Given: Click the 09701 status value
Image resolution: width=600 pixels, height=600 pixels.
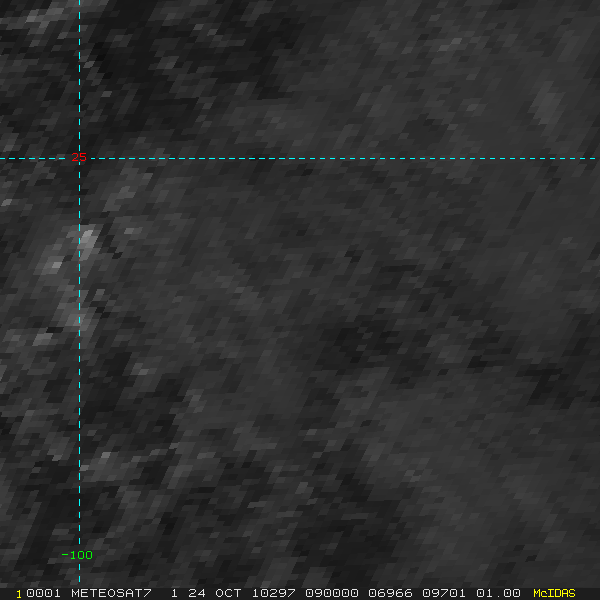Looking at the screenshot, I should click(444, 593).
